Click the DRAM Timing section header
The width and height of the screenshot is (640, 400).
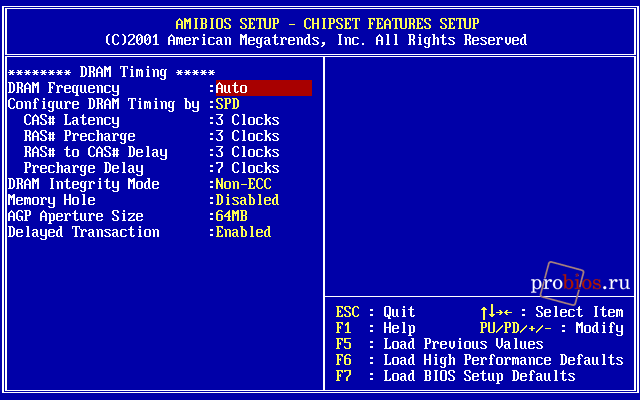point(111,72)
